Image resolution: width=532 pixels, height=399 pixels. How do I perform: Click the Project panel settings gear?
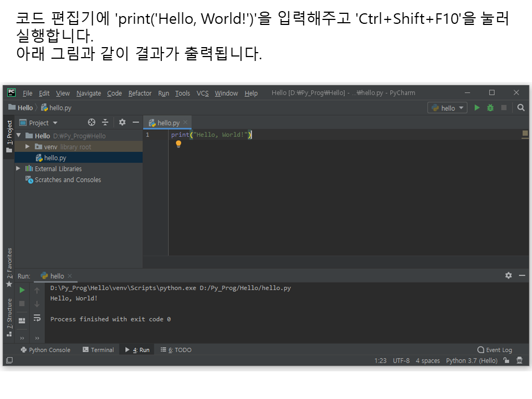(x=122, y=122)
